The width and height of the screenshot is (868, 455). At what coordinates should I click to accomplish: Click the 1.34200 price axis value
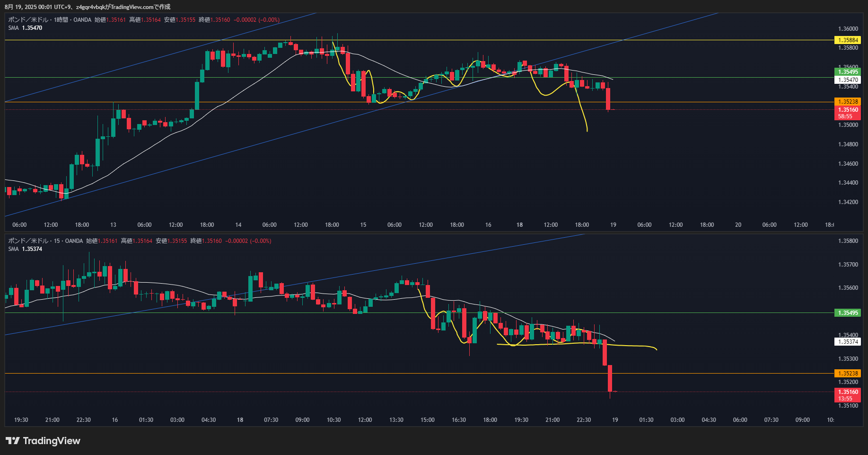(x=848, y=202)
